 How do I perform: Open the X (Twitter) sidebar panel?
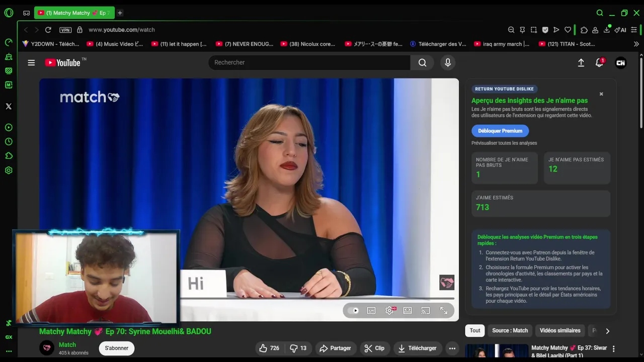pos(9,106)
